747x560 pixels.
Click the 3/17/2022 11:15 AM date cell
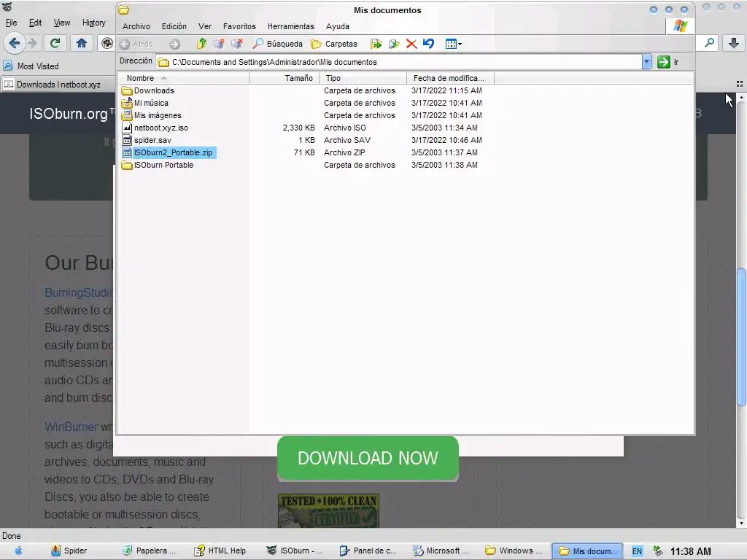tap(446, 90)
